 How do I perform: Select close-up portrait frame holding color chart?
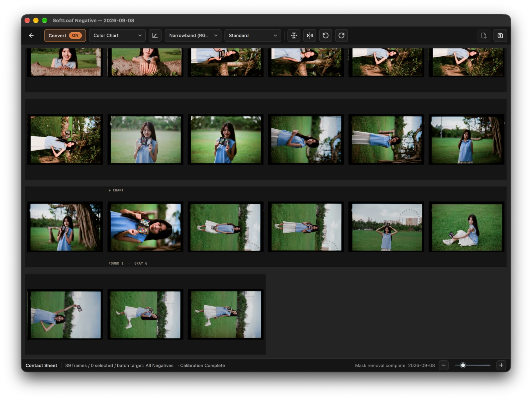[146, 227]
